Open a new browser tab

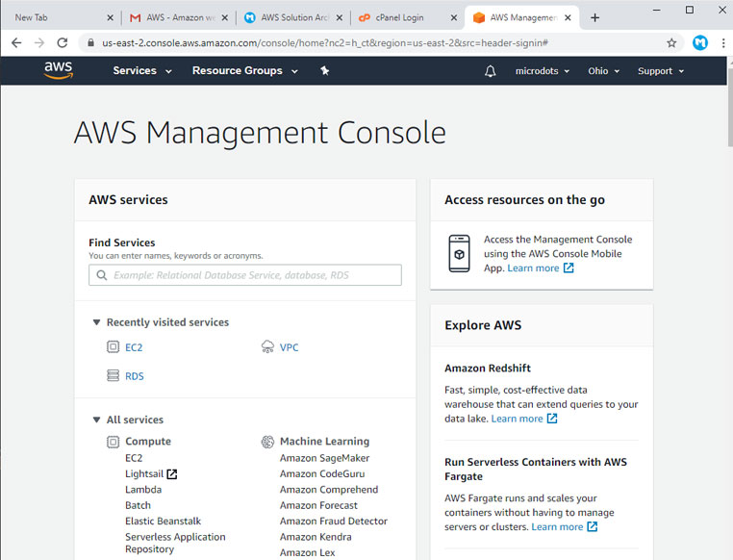pyautogui.click(x=594, y=17)
